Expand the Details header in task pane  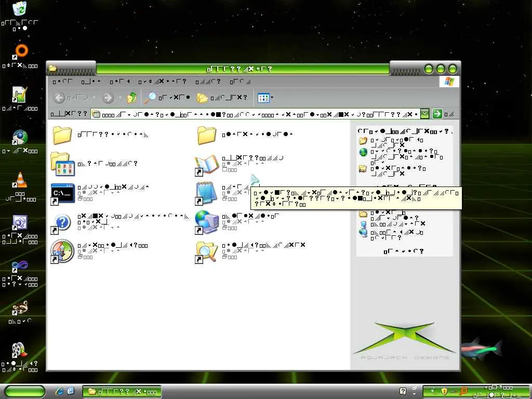click(x=404, y=251)
